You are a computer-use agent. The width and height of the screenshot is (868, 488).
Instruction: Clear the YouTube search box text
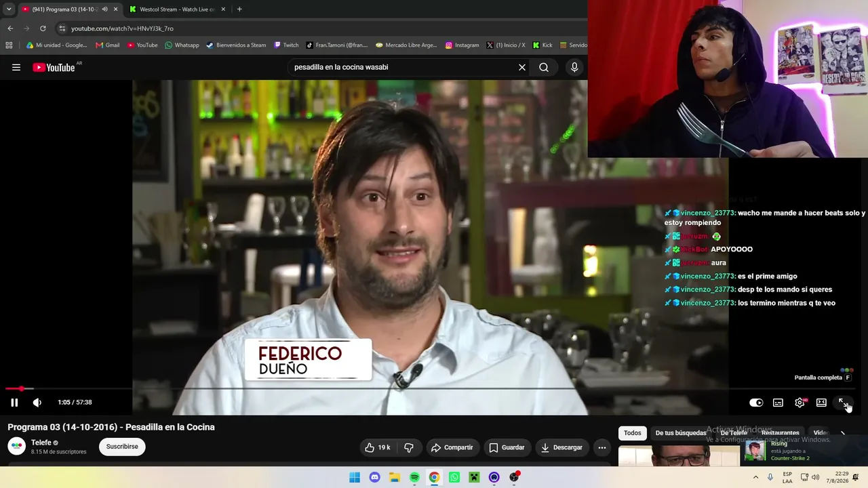(522, 67)
